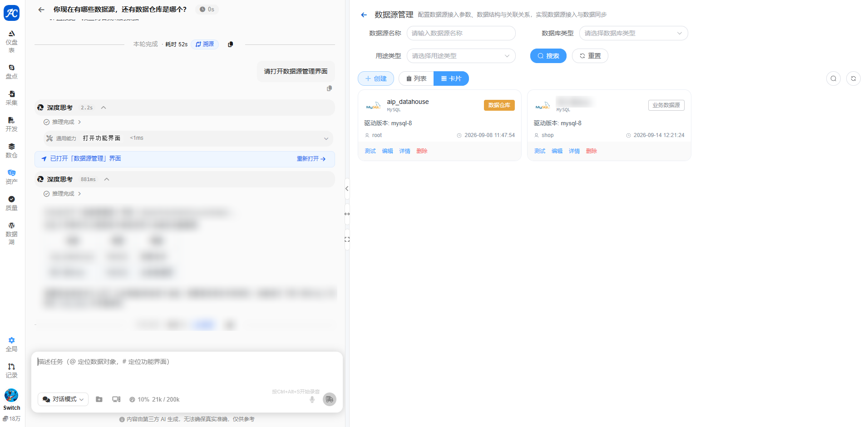Copy the completed round result icon
Screen dimensions: 868x427
tap(230, 44)
